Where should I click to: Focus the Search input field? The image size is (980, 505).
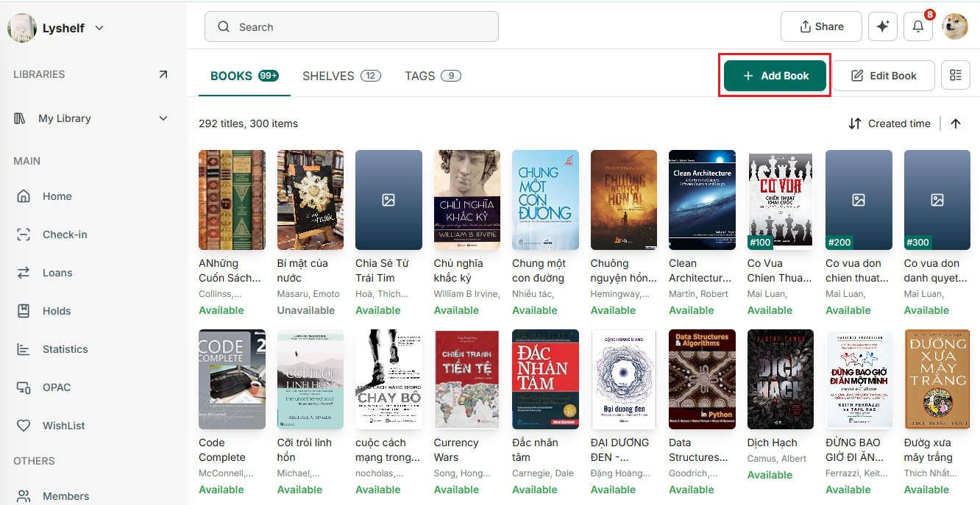352,26
